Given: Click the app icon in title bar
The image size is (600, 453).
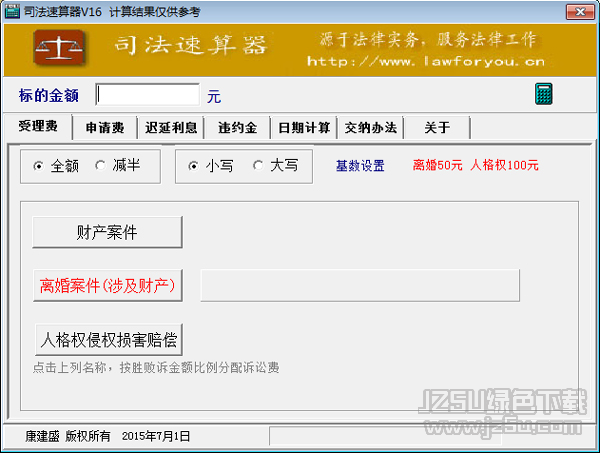Looking at the screenshot, I should [x=12, y=11].
